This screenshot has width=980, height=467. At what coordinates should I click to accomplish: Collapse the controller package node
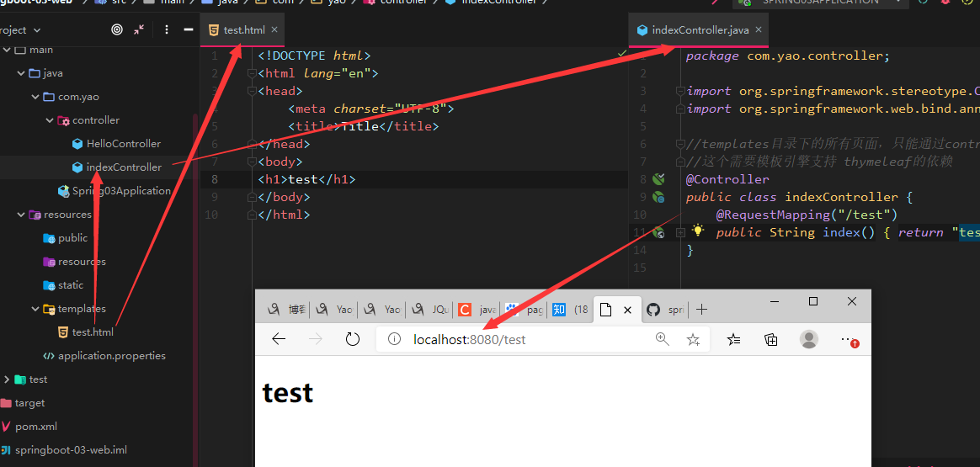click(50, 119)
